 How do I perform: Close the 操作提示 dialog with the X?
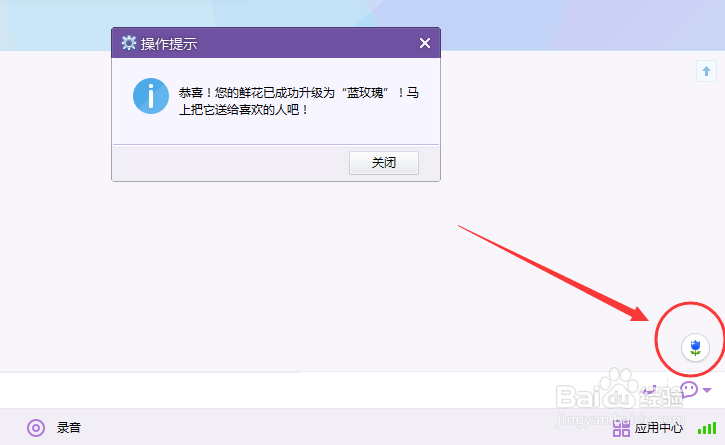[424, 43]
